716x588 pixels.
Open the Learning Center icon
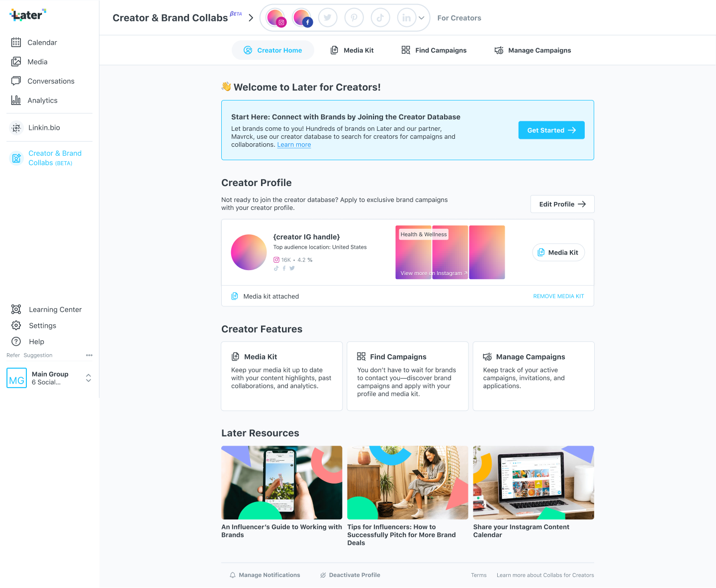[16, 309]
